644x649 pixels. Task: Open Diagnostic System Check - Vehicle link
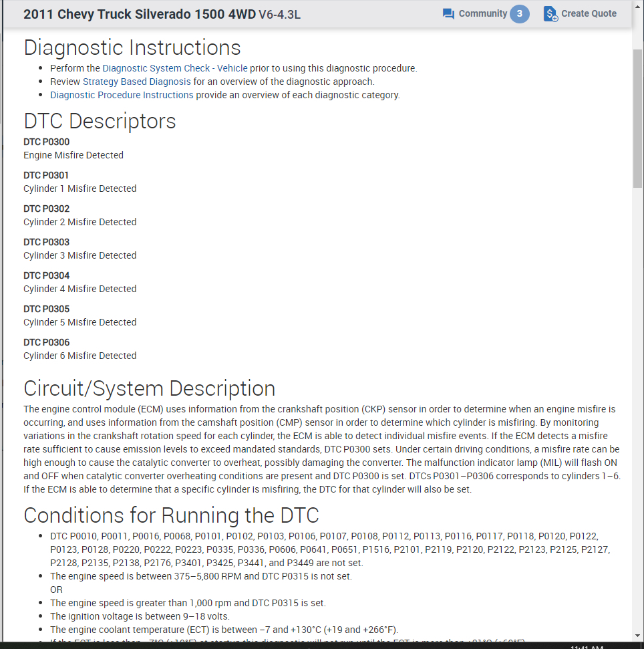point(175,68)
